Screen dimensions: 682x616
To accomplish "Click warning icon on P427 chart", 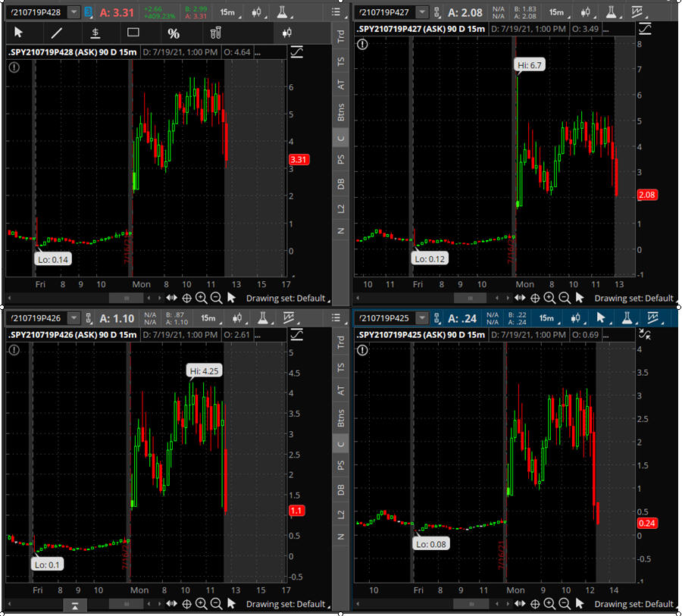I will [362, 45].
